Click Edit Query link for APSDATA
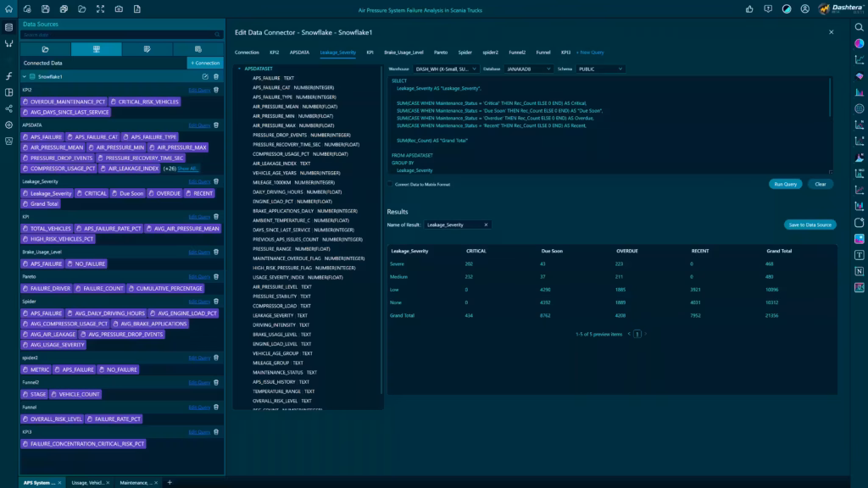 199,125
